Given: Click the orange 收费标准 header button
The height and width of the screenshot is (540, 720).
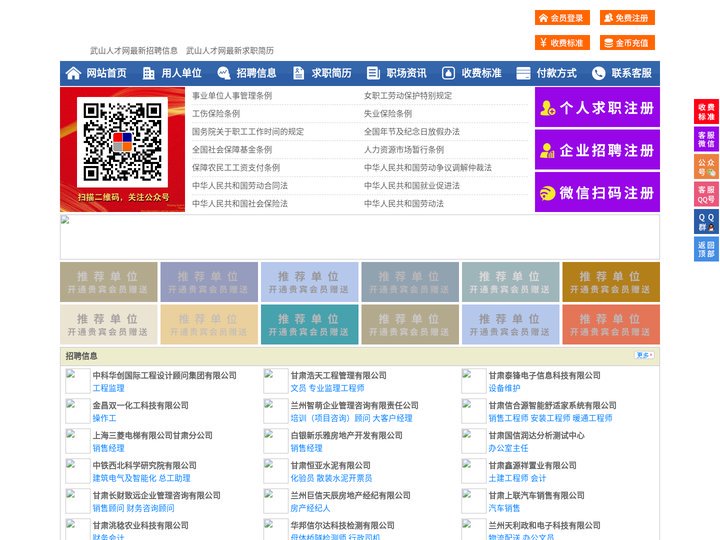Looking at the screenshot, I should pos(562,43).
